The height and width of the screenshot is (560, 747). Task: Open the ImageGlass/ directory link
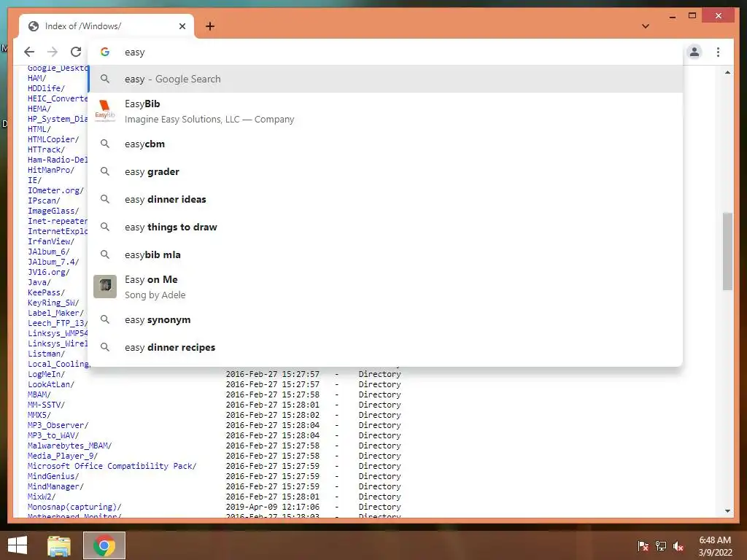click(53, 211)
